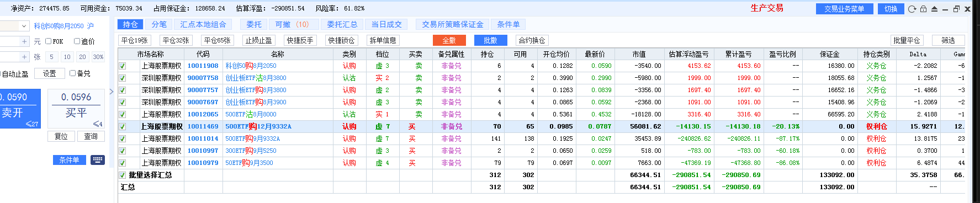Click the plus stepper next to 元 price field
Viewport: 980px width, 203px height.
coord(24,41)
